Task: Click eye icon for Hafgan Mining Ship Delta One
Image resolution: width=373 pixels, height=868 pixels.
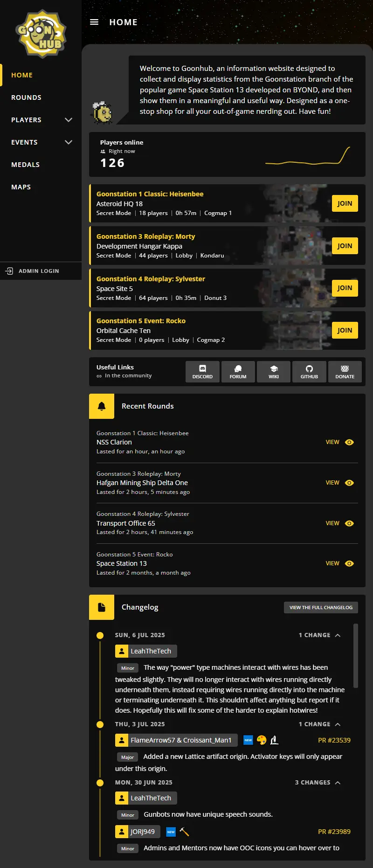Action: tap(349, 483)
